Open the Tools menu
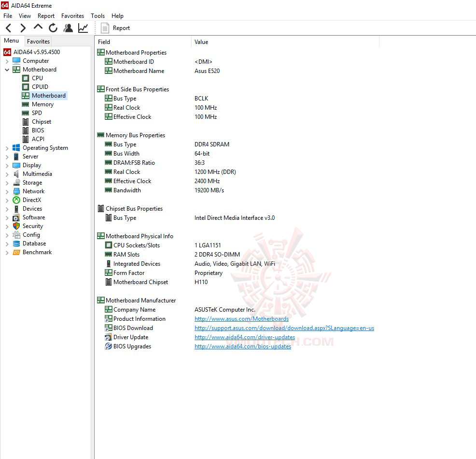The image size is (476, 459). tap(98, 16)
